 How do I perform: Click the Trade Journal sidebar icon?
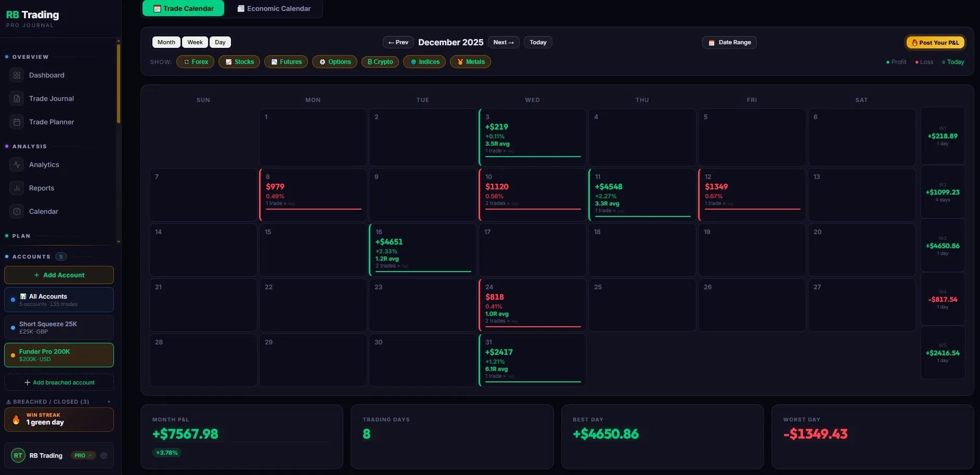17,99
